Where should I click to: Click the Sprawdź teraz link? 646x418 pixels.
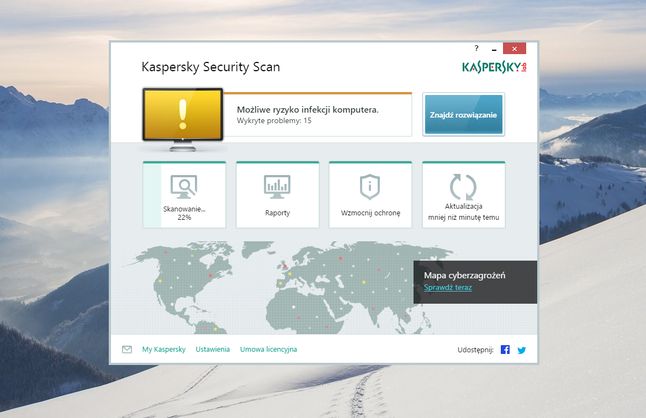coord(447,287)
